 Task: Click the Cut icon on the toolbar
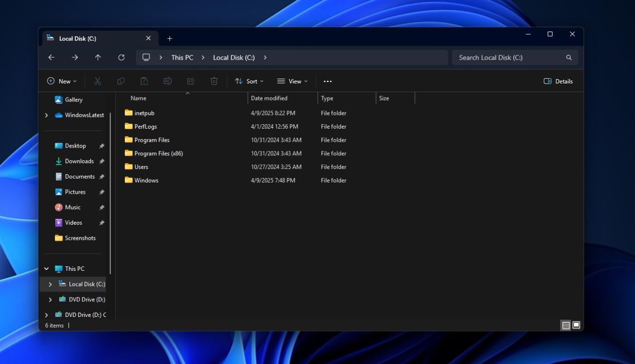point(97,81)
